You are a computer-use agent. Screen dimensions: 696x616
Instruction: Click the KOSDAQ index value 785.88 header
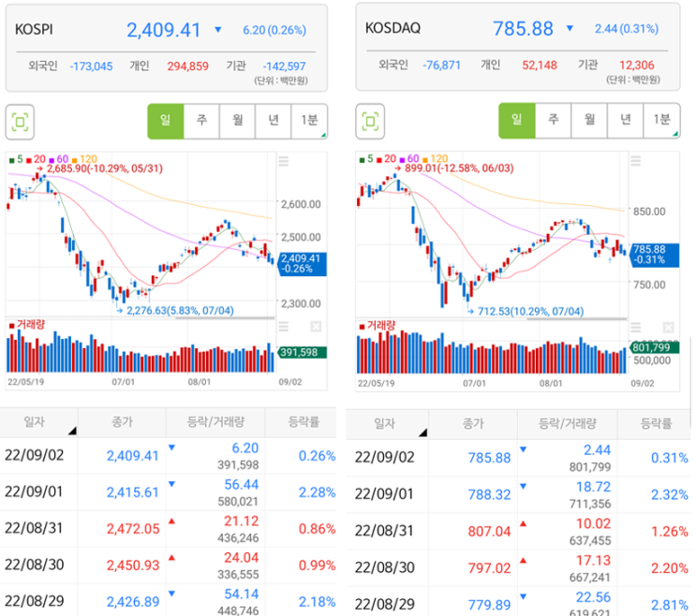(x=523, y=29)
